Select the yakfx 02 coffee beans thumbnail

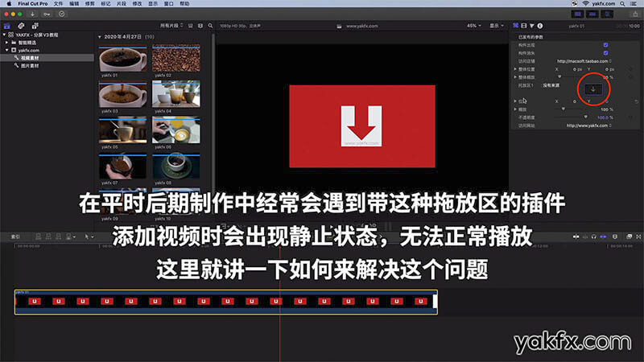click(x=176, y=59)
